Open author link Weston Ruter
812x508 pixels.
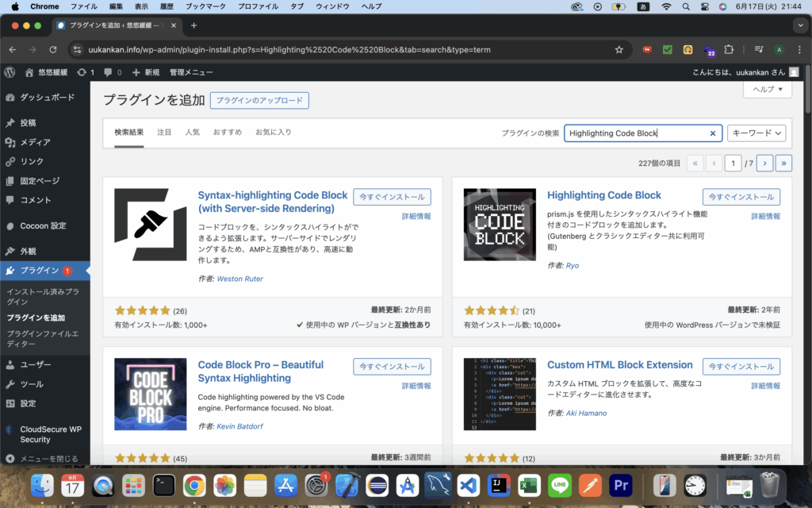(239, 279)
